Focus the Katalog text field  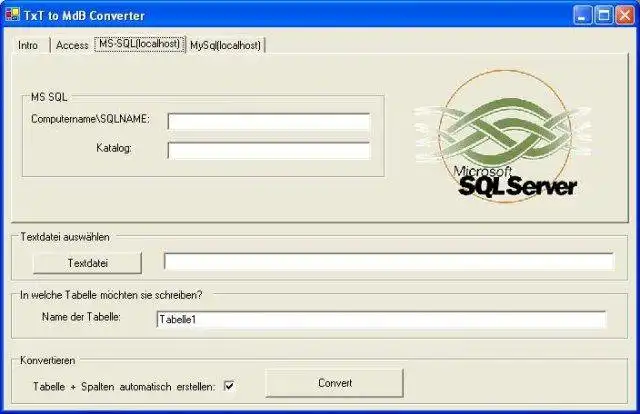coord(269,150)
